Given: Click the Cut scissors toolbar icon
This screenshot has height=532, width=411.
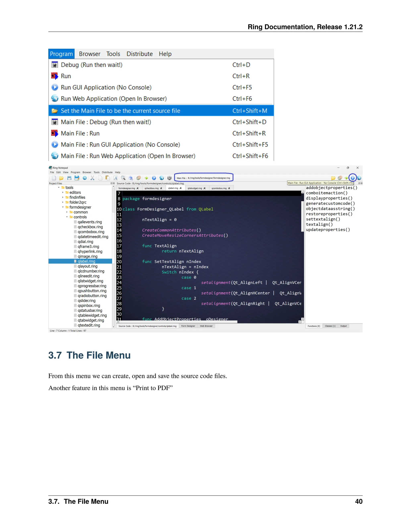Looking at the screenshot, I should 92,178.
